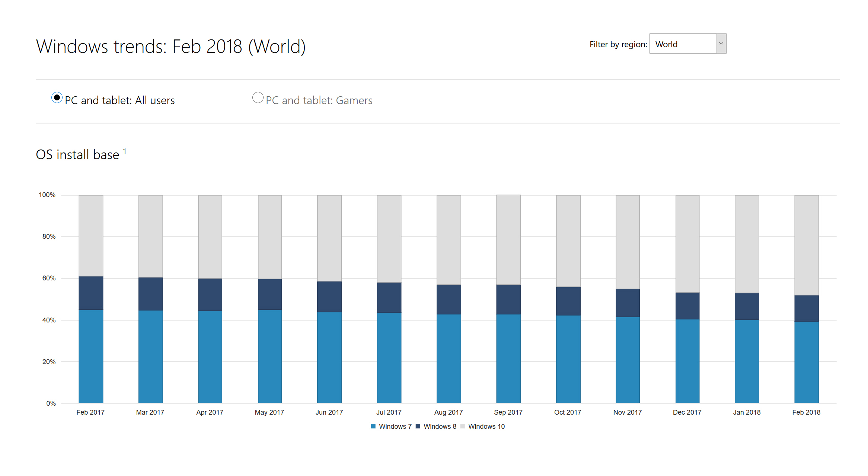868x476 pixels.
Task: Click the Windows 7 segment of Jun 2017 bar
Action: [329, 357]
